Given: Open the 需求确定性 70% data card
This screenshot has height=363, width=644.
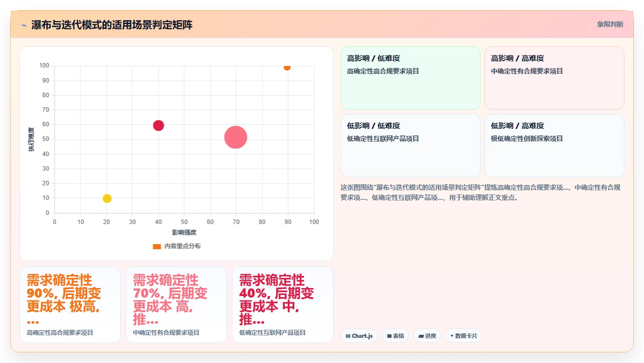Looking at the screenshot, I should (x=176, y=305).
